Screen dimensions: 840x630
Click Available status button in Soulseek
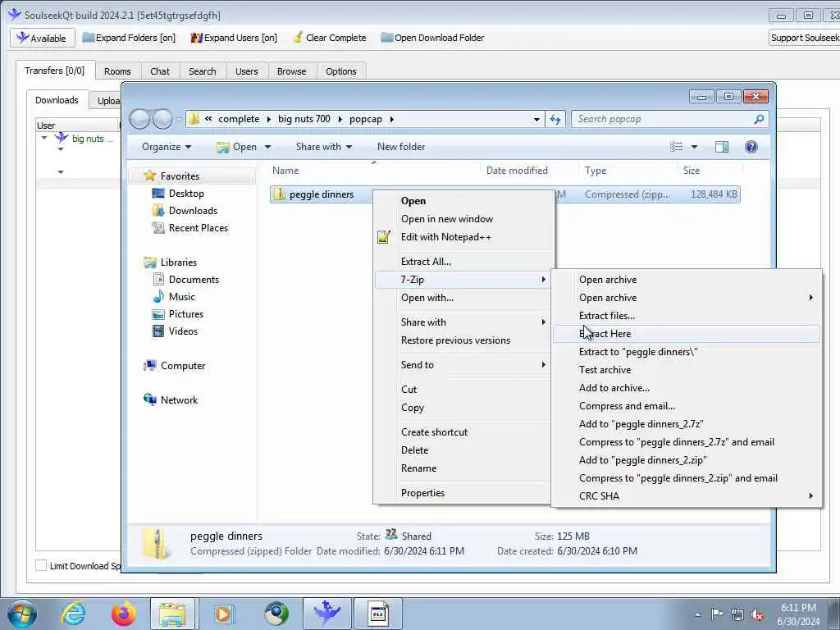coord(41,38)
